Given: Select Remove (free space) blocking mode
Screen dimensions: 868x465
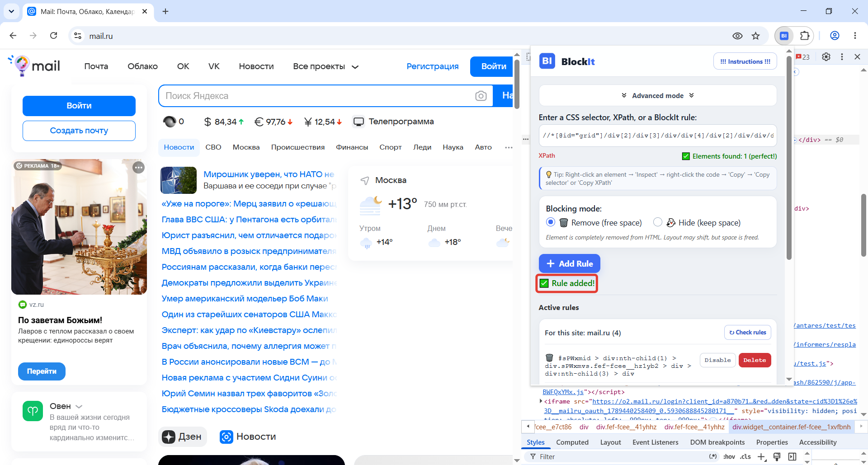Looking at the screenshot, I should (550, 222).
